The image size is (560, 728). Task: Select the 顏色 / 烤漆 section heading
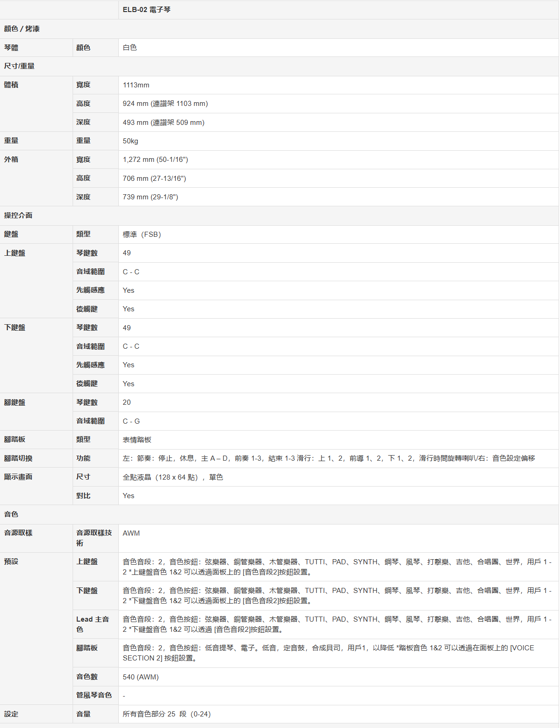click(22, 29)
